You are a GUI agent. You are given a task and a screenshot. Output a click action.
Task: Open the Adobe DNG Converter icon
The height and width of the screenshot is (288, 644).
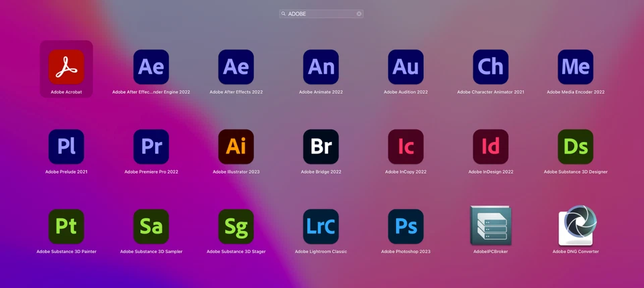[578, 225]
